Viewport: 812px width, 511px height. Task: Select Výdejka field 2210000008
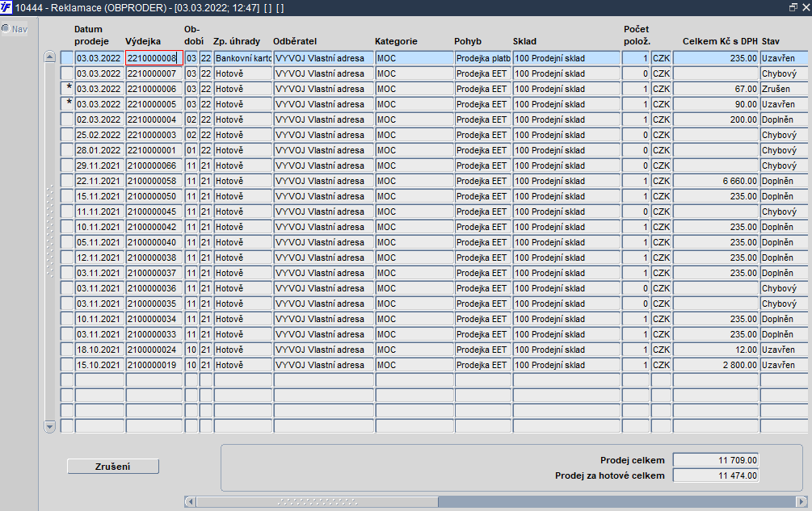154,58
